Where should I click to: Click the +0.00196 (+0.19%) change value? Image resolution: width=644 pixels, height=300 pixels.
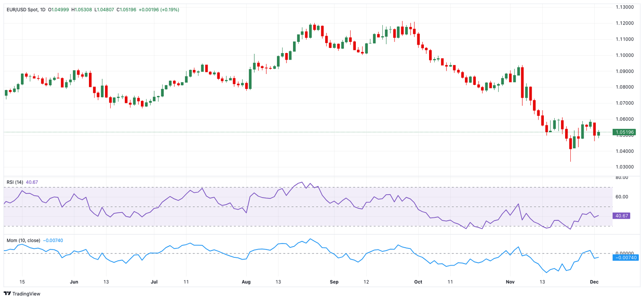159,10
